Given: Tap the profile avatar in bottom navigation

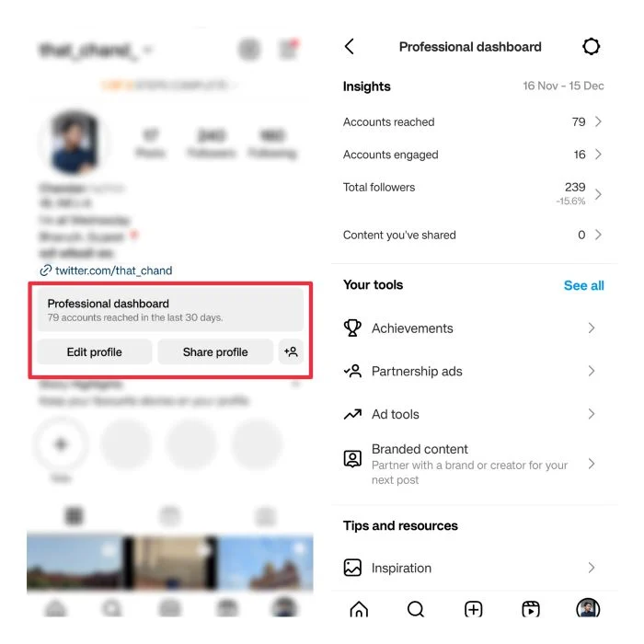Looking at the screenshot, I should pos(588,608).
